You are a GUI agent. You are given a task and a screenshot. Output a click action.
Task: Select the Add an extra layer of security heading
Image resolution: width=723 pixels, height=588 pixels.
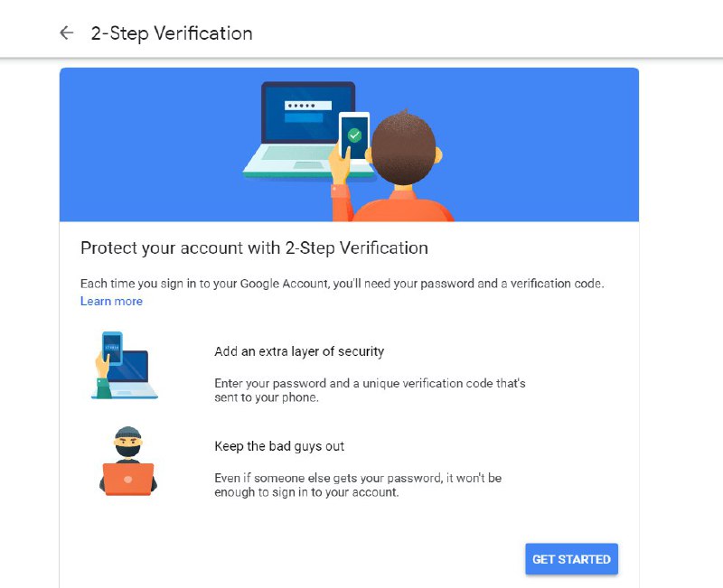pyautogui.click(x=299, y=351)
